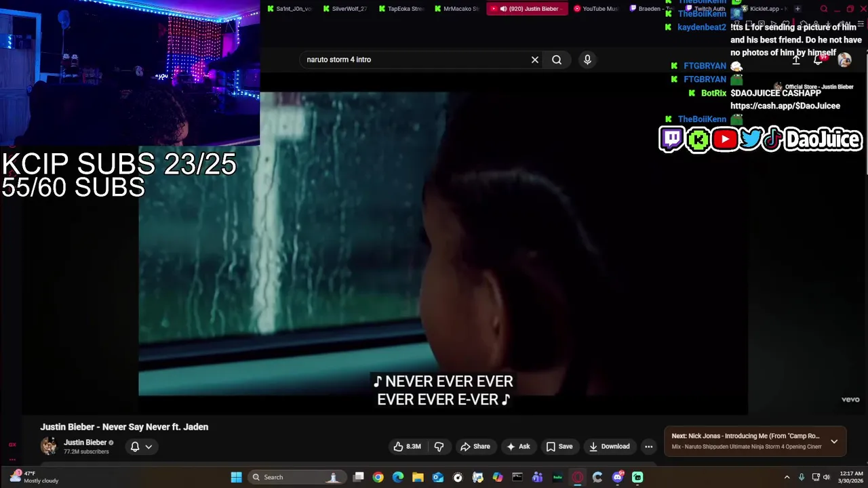
Task: Download the video
Action: point(609,447)
